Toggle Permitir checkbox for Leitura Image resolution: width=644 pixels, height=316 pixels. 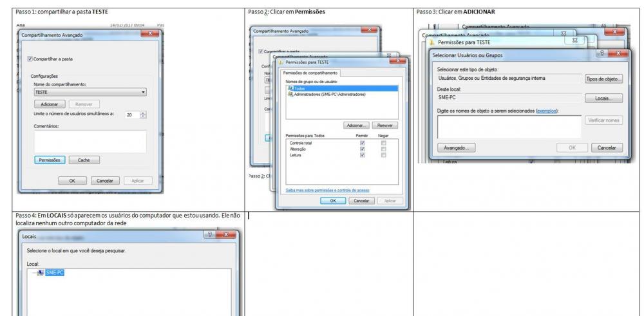click(363, 155)
